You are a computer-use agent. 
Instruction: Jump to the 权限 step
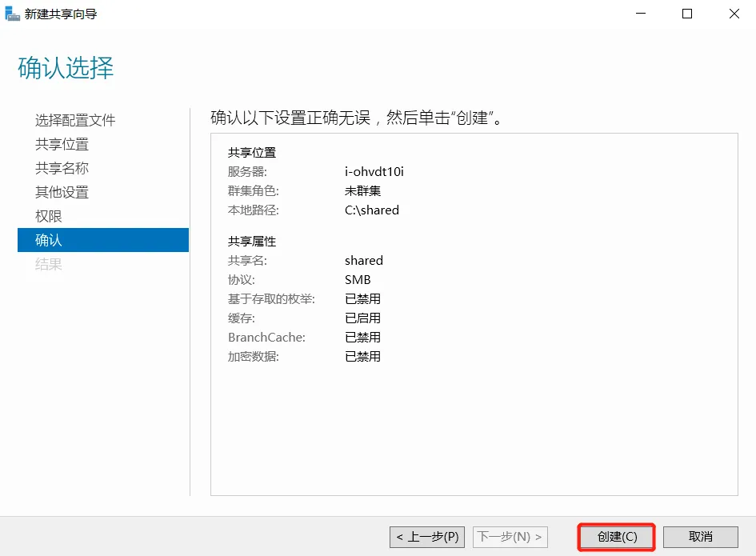[49, 216]
